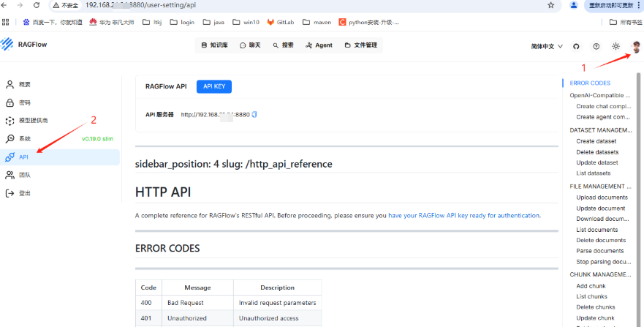
Task: Bookmark this page with star icon
Action: [x=550, y=5]
